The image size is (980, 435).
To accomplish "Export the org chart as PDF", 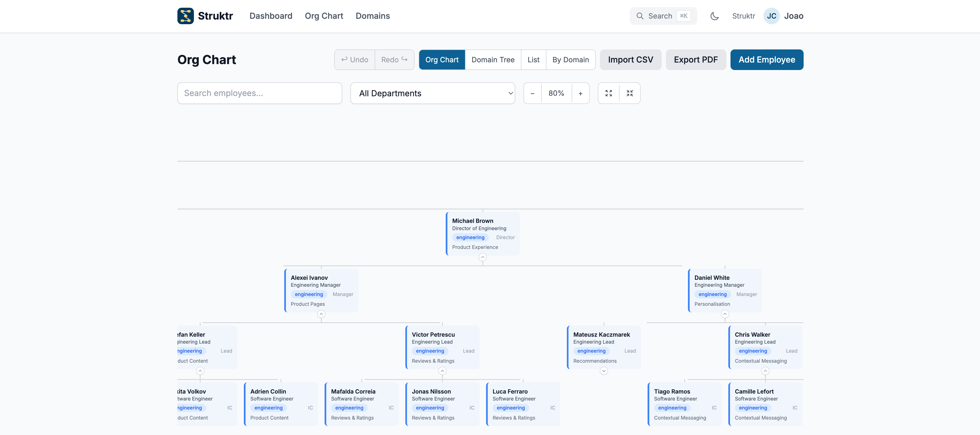I will point(695,60).
